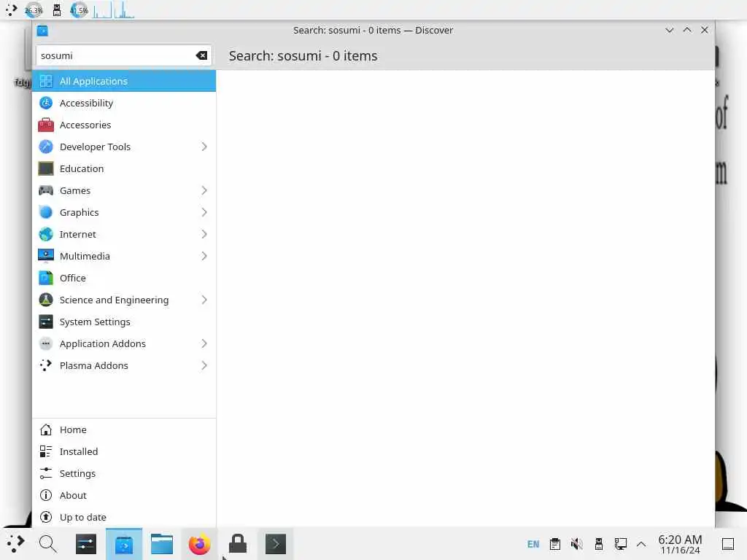Screen dimensions: 747x560
Task: Click the Graphics blue sphere icon
Action: 46,212
